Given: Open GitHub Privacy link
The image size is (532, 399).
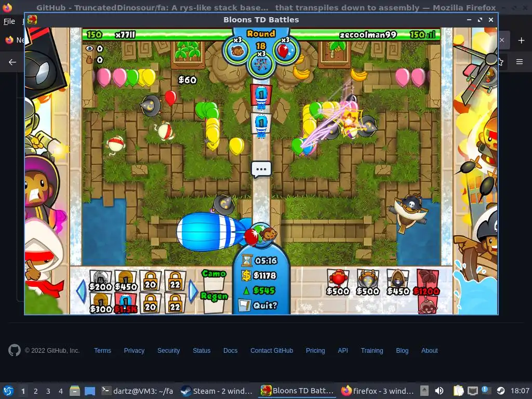Looking at the screenshot, I should tap(134, 351).
